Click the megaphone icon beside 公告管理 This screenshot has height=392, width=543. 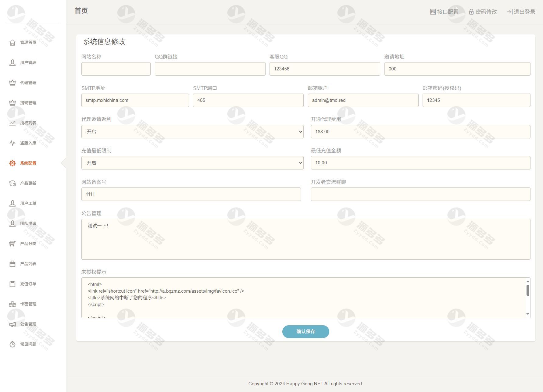pos(12,324)
